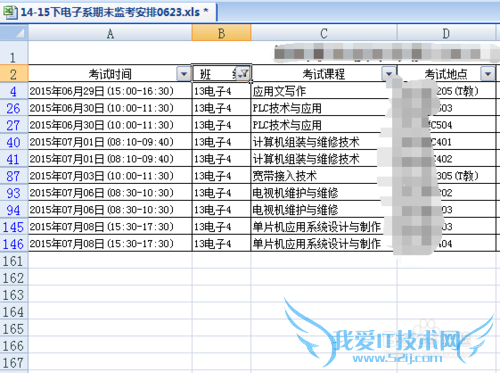Click date cell 2015年06月30日 in row 26

(x=110, y=108)
